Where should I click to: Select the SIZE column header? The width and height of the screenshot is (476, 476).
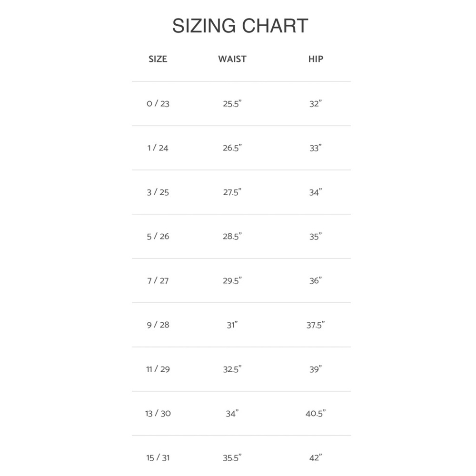(158, 59)
